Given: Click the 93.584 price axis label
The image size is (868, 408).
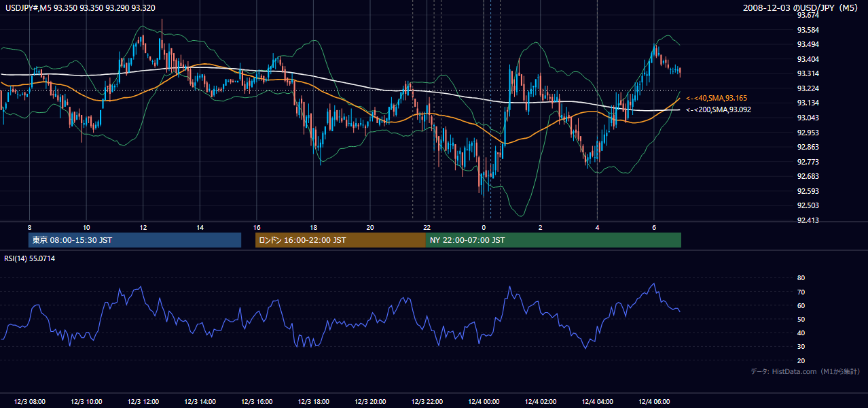Looking at the screenshot, I should [x=808, y=31].
